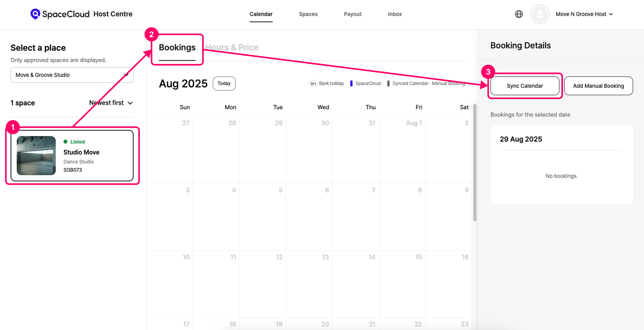
Task: Open the Spaces navigation tab
Action: click(x=308, y=14)
